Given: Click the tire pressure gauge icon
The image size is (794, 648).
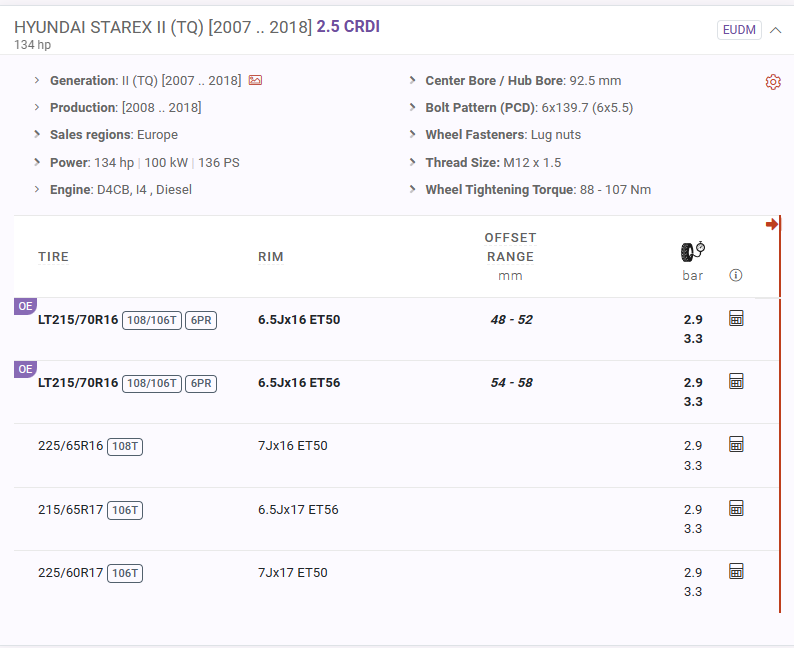Looking at the screenshot, I should [x=693, y=251].
